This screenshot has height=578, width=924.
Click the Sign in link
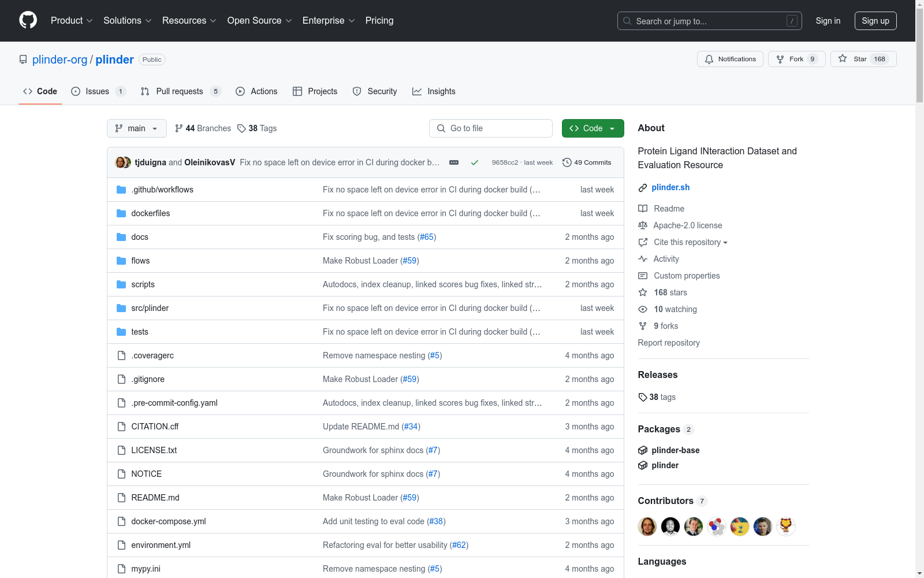click(828, 21)
